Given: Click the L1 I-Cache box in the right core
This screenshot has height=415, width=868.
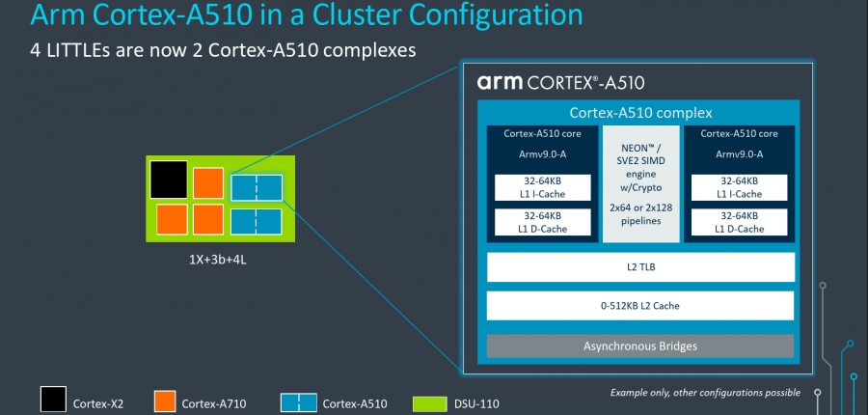Looking at the screenshot, I should click(739, 188).
